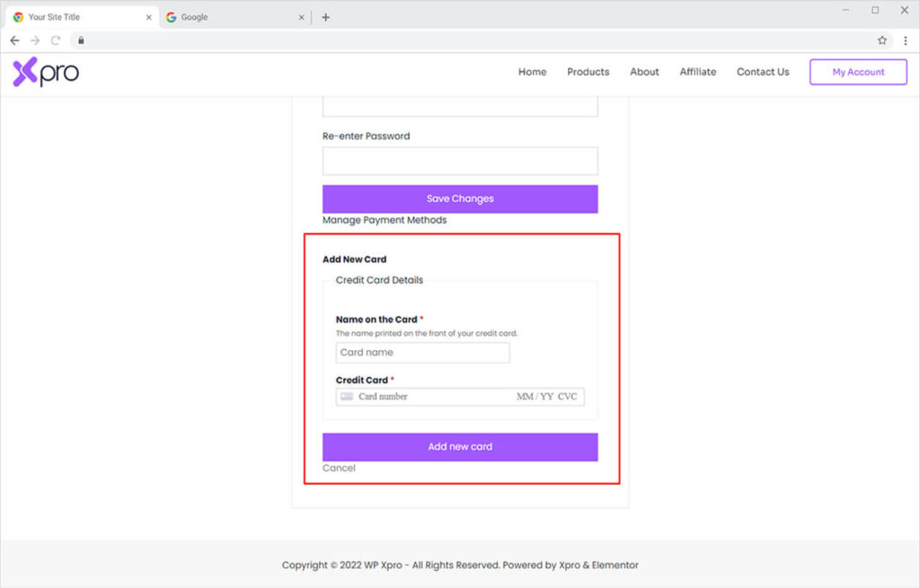The image size is (920, 588).
Task: Focus the Card name input field
Action: pyautogui.click(x=422, y=353)
